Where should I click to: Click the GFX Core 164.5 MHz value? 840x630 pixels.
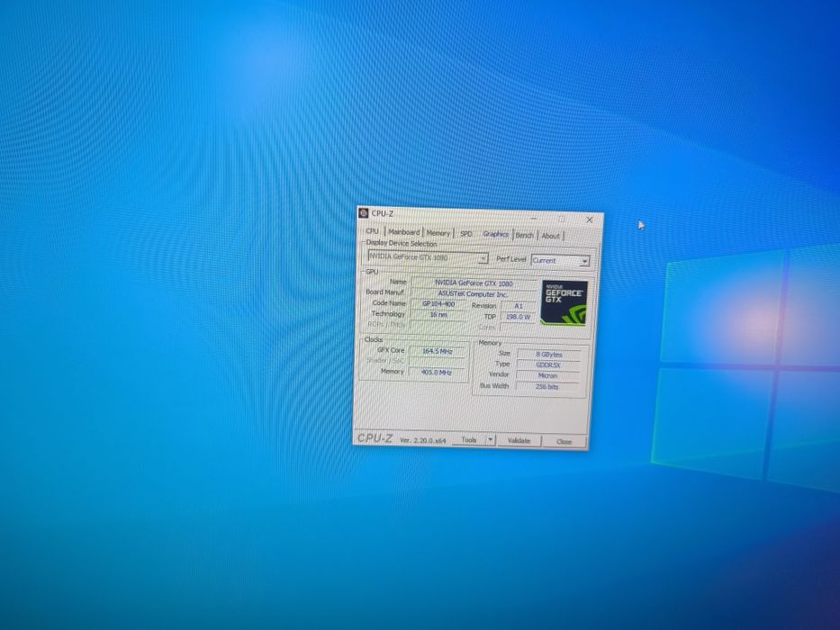click(x=438, y=351)
